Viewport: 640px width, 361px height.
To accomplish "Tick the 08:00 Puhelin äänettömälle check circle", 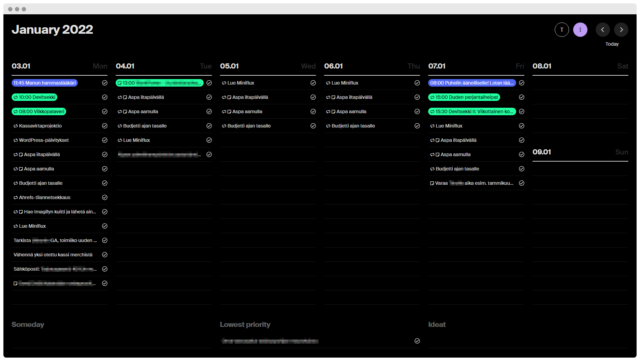I will (x=521, y=83).
